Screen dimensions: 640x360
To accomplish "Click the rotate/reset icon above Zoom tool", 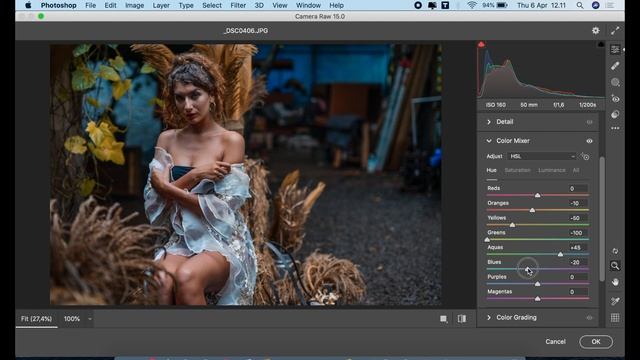I will (x=615, y=251).
